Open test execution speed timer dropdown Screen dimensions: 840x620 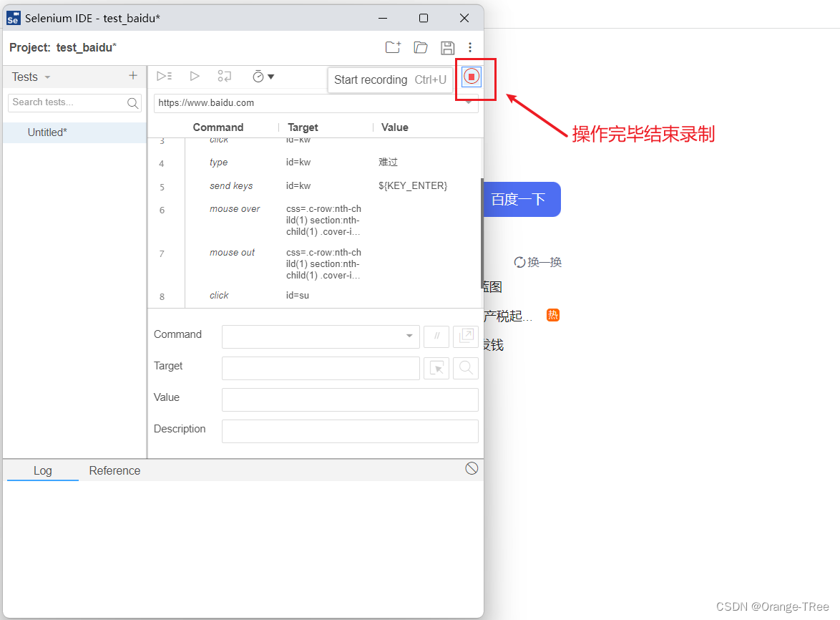pos(263,77)
